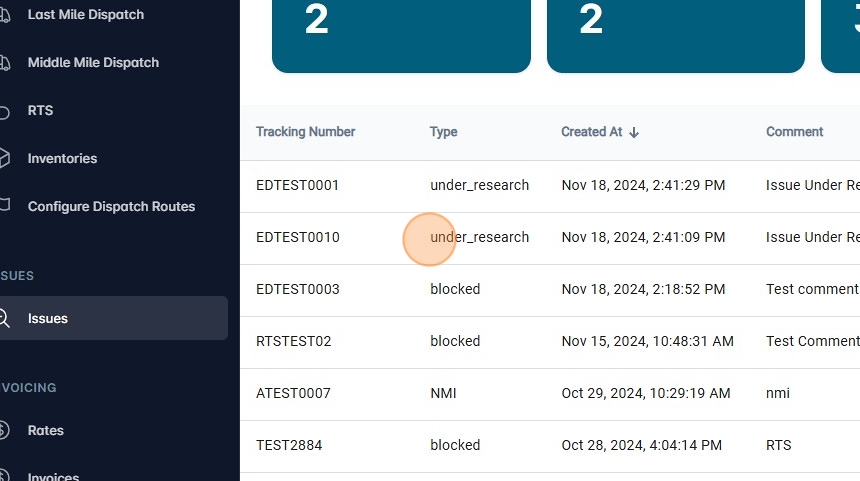Sort by Tracking Number column header
The width and height of the screenshot is (860, 481).
(x=305, y=132)
